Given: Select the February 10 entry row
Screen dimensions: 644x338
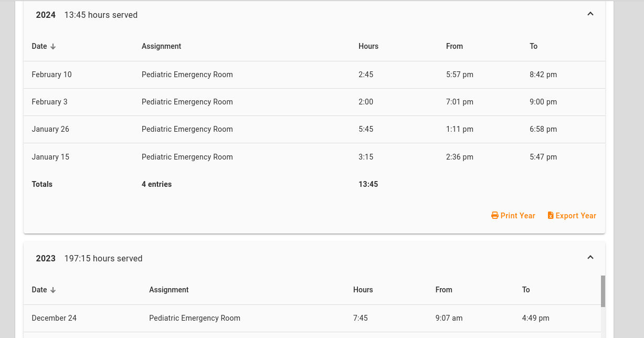Looking at the screenshot, I should coord(314,75).
